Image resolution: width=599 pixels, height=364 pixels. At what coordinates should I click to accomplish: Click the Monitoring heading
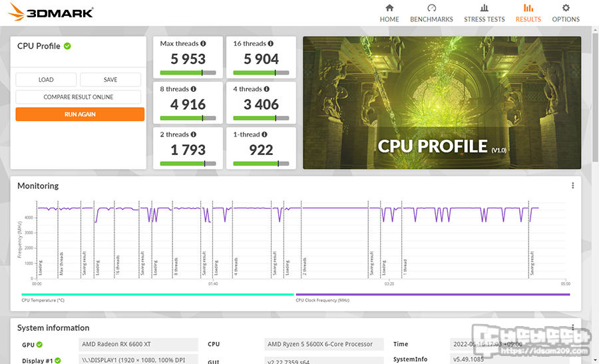coord(38,186)
